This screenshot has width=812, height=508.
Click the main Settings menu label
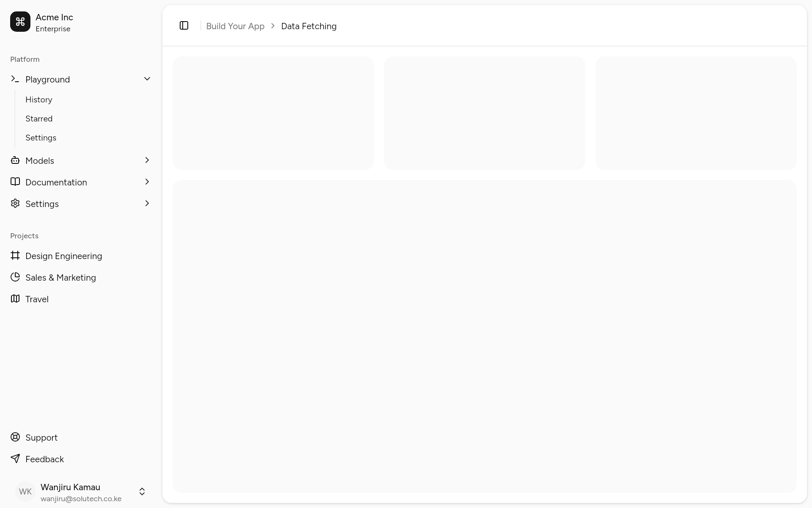tap(42, 204)
